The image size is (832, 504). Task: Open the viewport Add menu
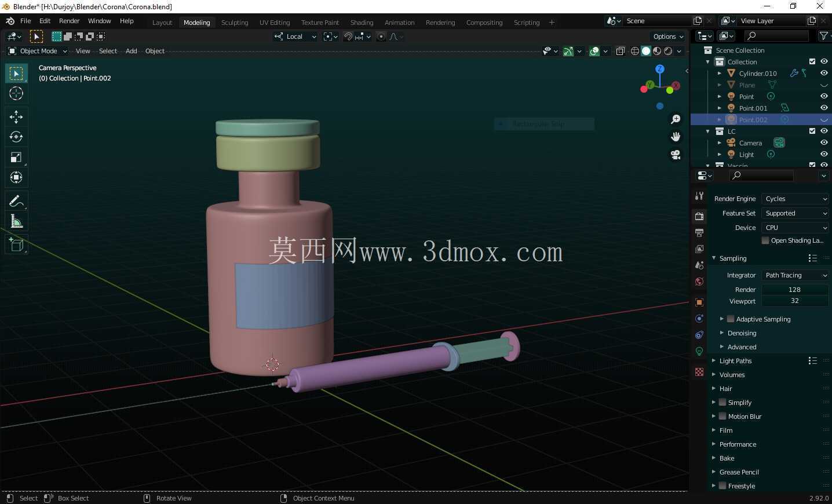pyautogui.click(x=132, y=51)
